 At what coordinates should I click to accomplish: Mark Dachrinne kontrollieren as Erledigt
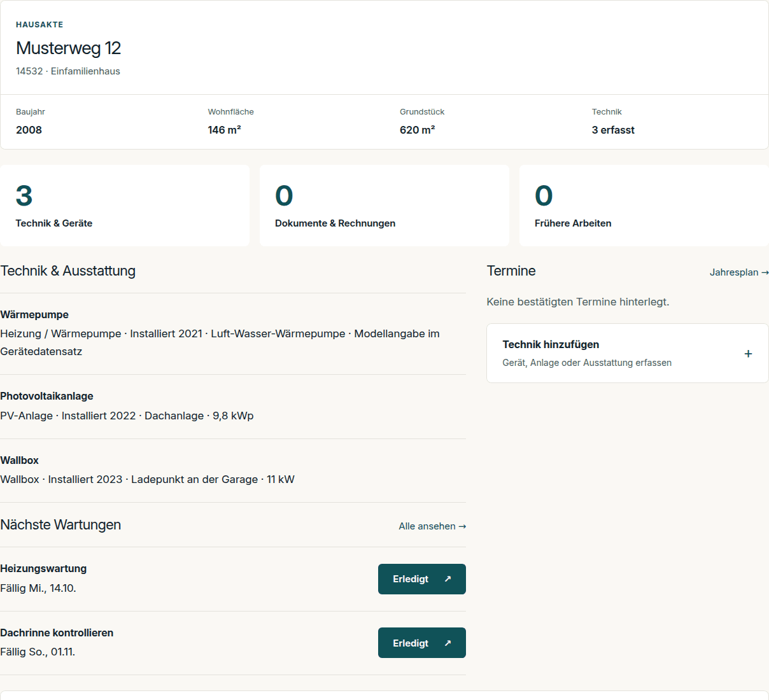click(422, 643)
